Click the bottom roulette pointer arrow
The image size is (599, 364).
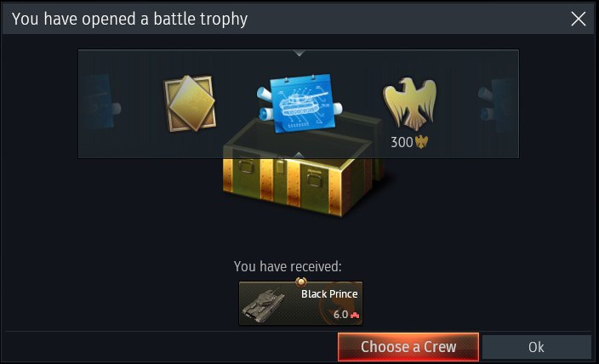point(299,155)
